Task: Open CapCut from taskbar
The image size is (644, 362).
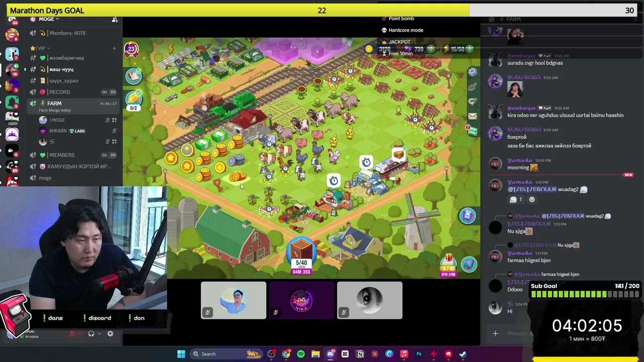Action: click(x=345, y=354)
